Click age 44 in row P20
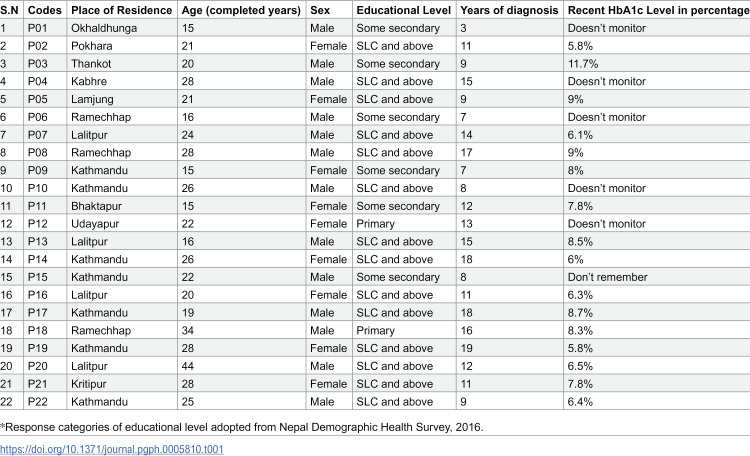This screenshot has height=456, width=750. pyautogui.click(x=188, y=366)
